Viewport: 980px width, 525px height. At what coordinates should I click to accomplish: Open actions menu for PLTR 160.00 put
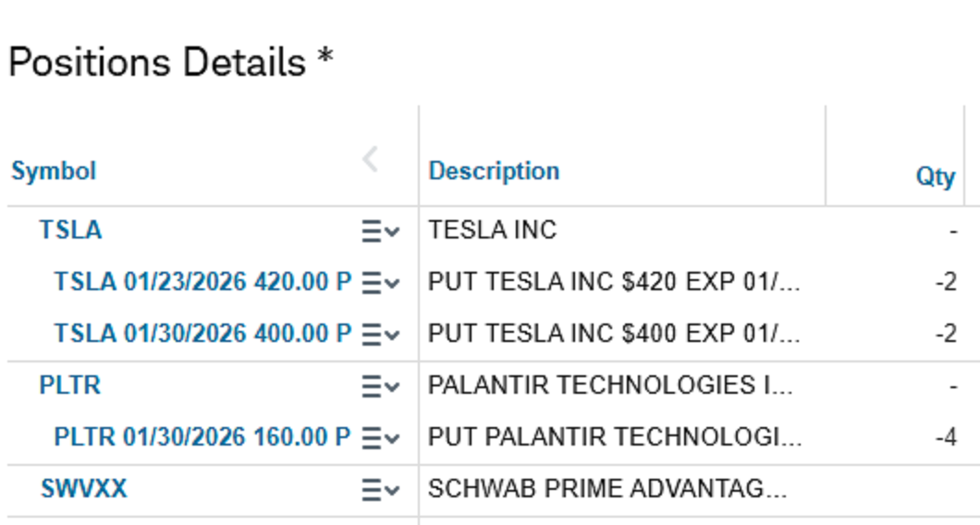[x=380, y=437]
